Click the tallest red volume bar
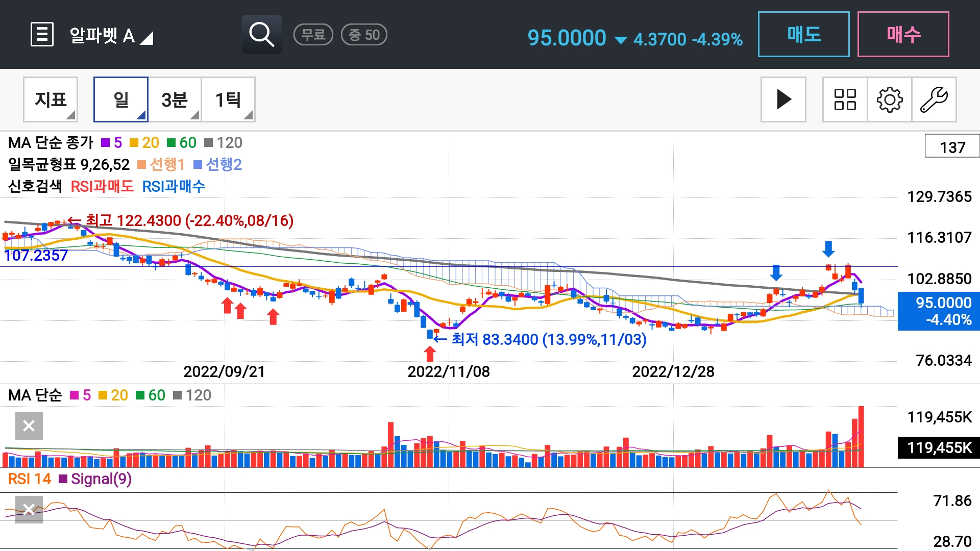Image resolution: width=980 pixels, height=551 pixels. 861,437
